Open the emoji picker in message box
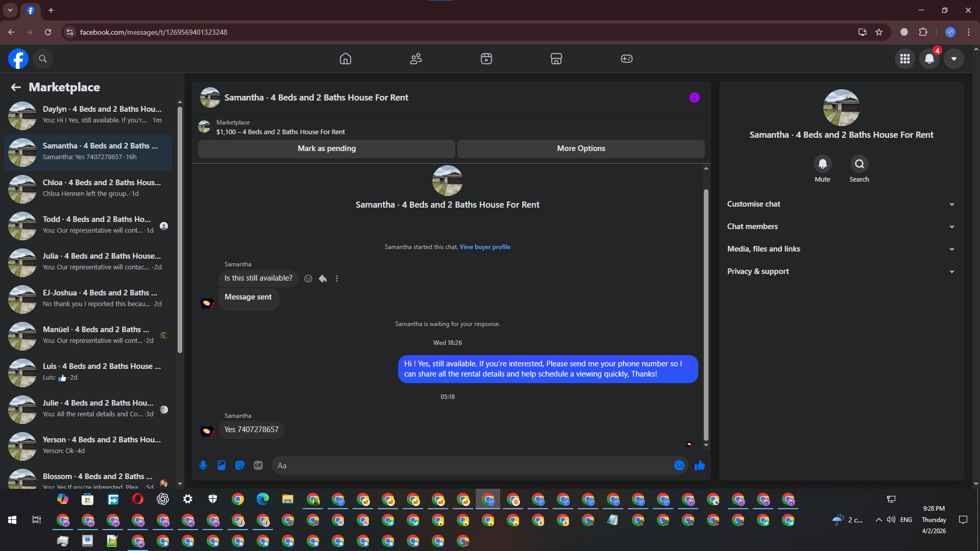This screenshot has height=551, width=980. point(679,465)
